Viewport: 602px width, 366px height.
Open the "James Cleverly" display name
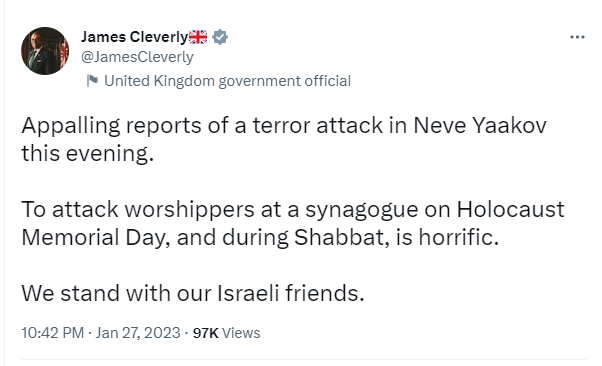click(134, 37)
